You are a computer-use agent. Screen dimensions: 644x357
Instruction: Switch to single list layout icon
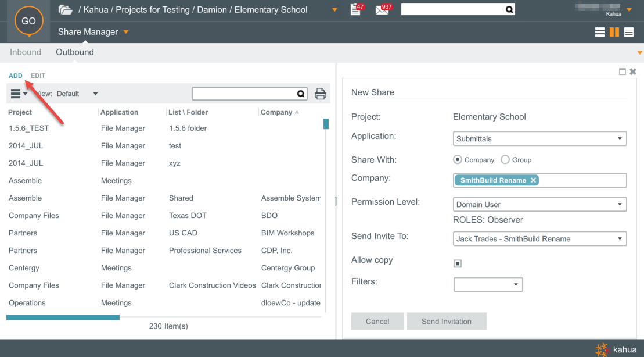point(600,32)
